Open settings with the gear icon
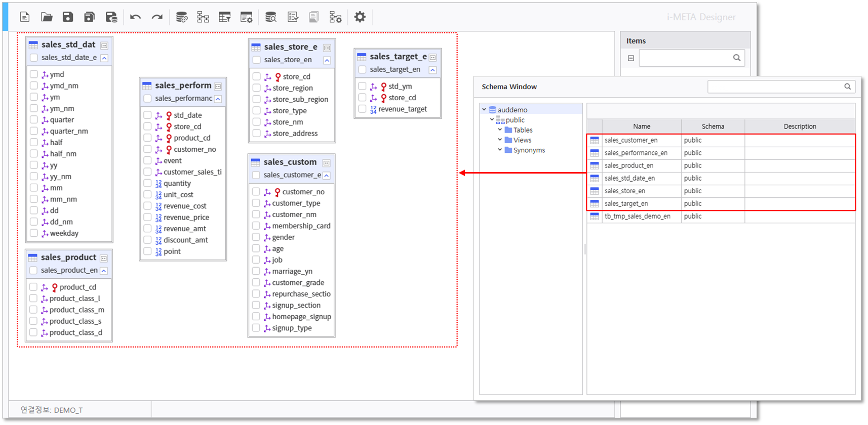 [360, 17]
